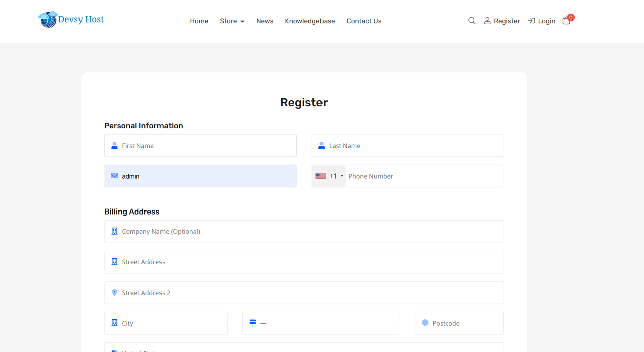Open the search magnifier icon
This screenshot has width=644, height=352.
click(472, 21)
